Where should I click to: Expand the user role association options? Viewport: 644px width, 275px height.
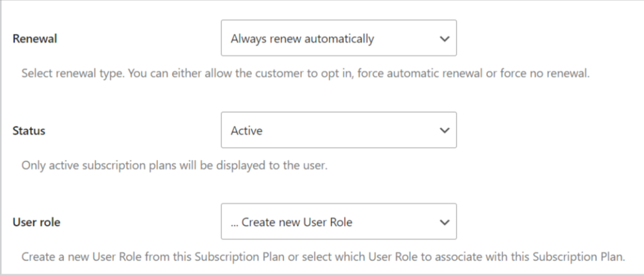tap(338, 222)
